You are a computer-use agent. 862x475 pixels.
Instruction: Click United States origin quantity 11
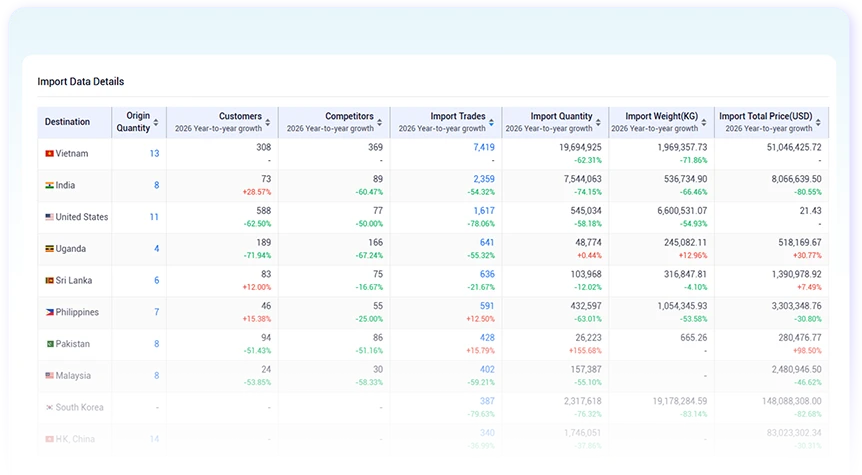click(154, 217)
